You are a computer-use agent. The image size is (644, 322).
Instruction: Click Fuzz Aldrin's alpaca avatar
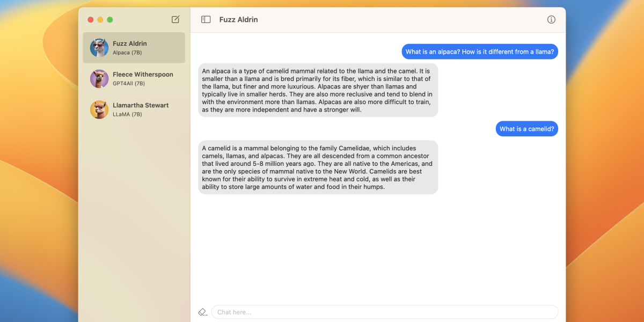pos(99,48)
